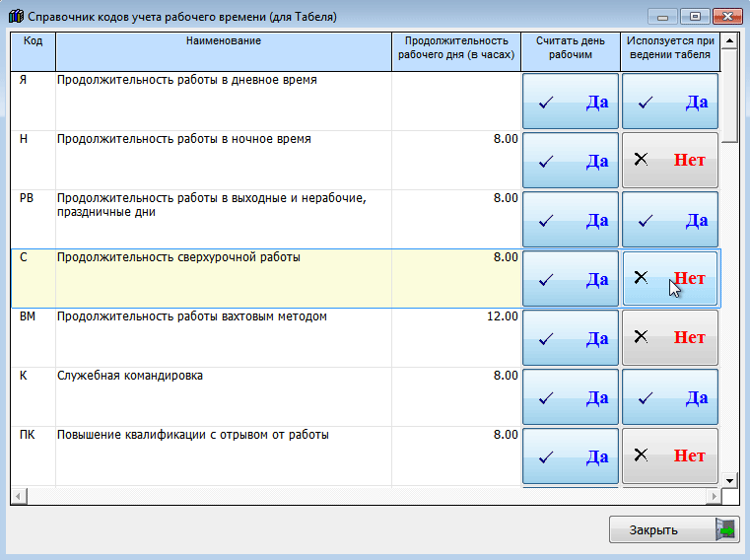This screenshot has width=750, height=560.
Task: Click hours value 8.00 in row Н
Action: (506, 139)
